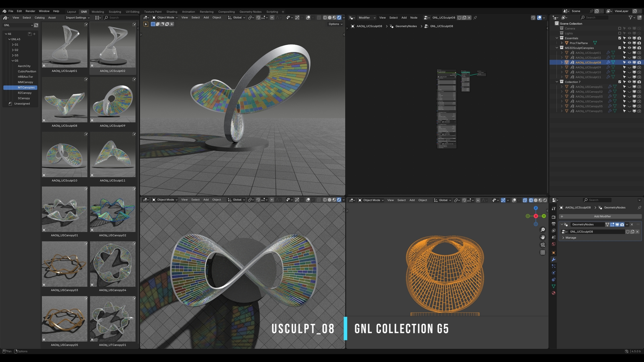This screenshot has width=644, height=362.
Task: Switch to the Geometry Nodes workspace tab
Action: point(250,12)
